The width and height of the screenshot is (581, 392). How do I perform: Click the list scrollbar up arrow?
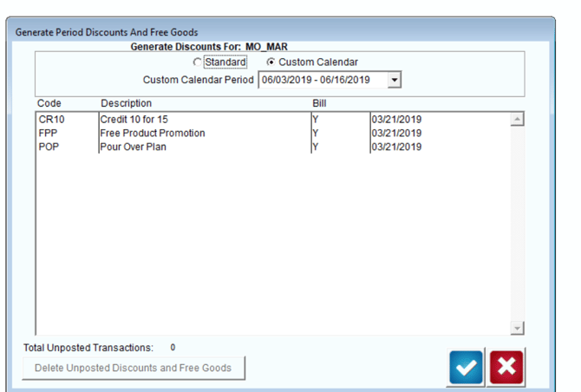pos(517,119)
